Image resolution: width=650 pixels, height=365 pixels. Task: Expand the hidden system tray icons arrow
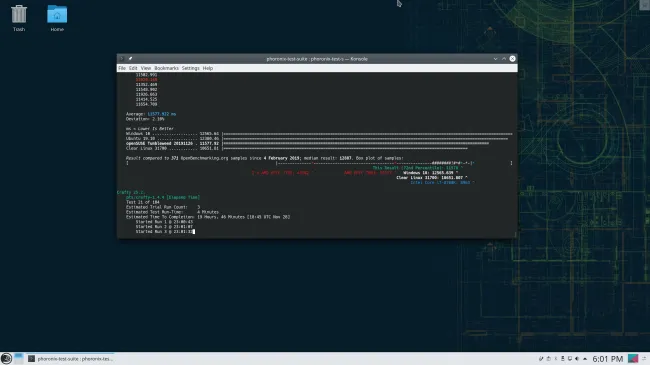585,359
